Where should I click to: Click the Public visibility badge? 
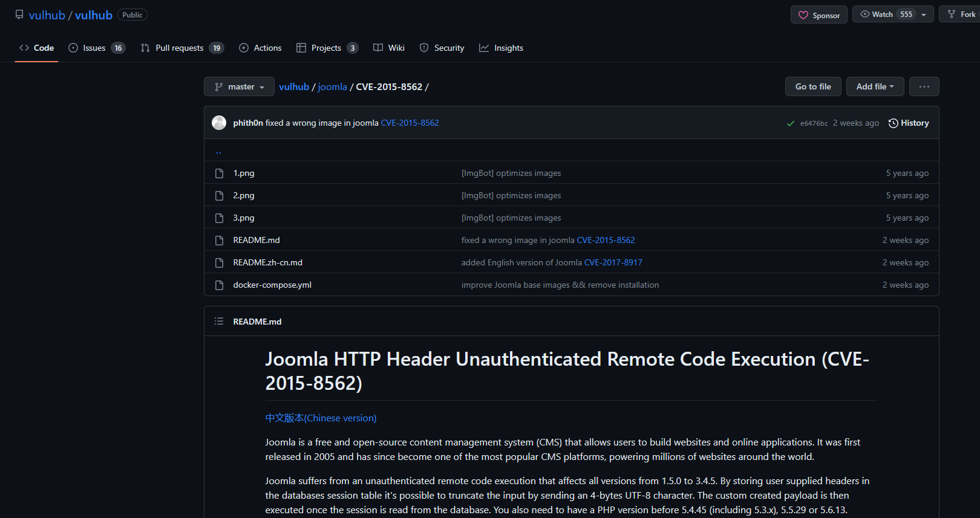132,15
